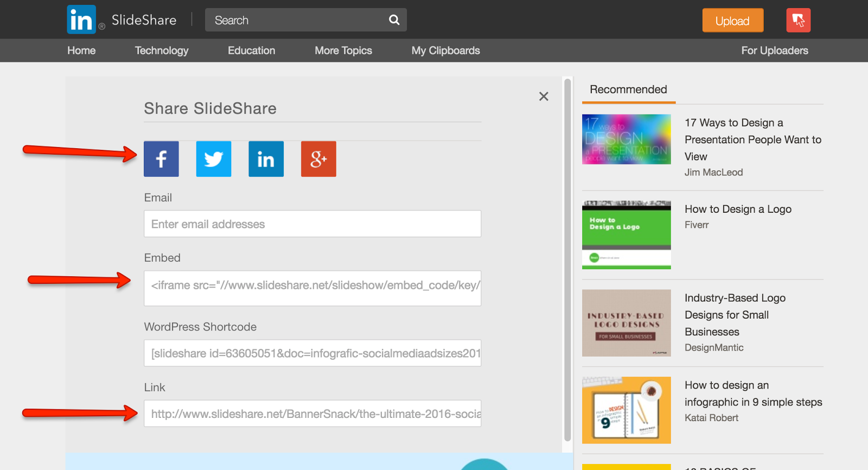Select the Recommended tab

point(629,90)
